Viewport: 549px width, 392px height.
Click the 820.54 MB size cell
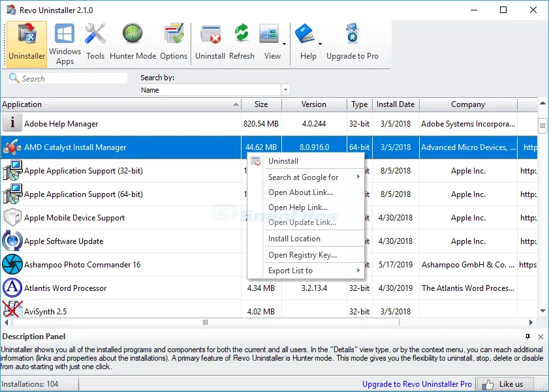click(261, 124)
